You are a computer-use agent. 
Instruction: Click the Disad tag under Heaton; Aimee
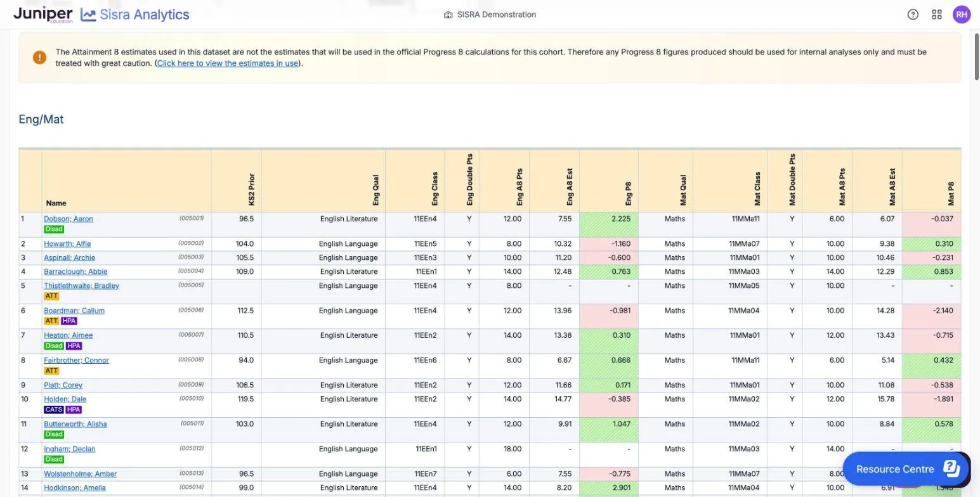[54, 346]
